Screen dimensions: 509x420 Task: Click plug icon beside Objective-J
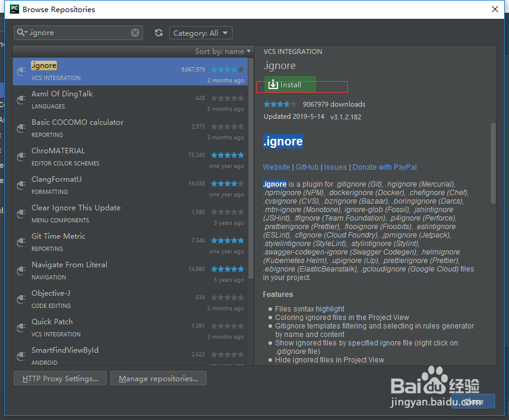click(x=21, y=300)
